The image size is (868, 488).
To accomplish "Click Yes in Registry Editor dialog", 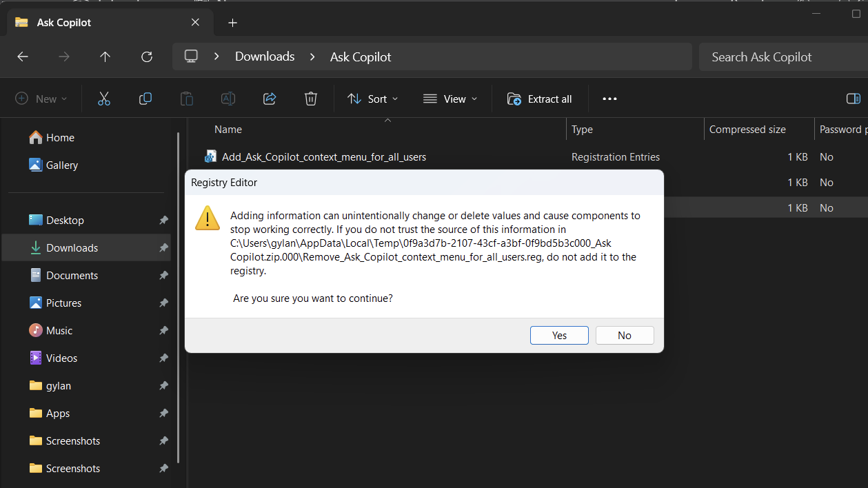I will (559, 335).
